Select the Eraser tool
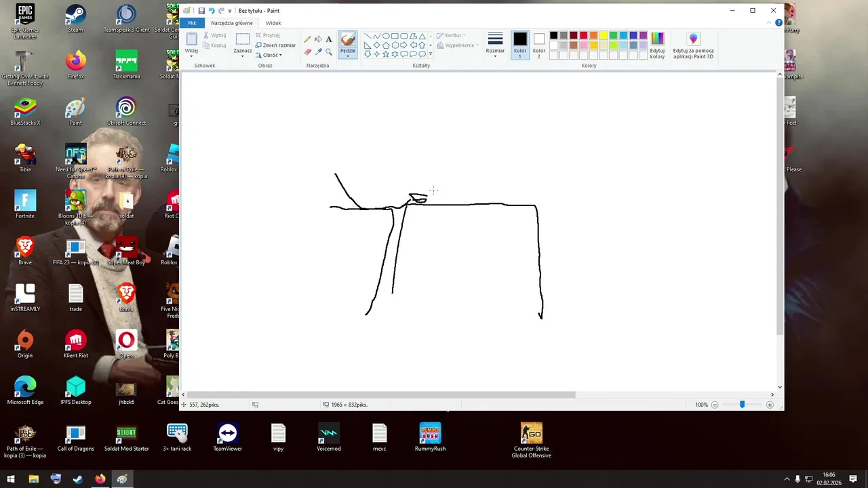 tap(308, 52)
